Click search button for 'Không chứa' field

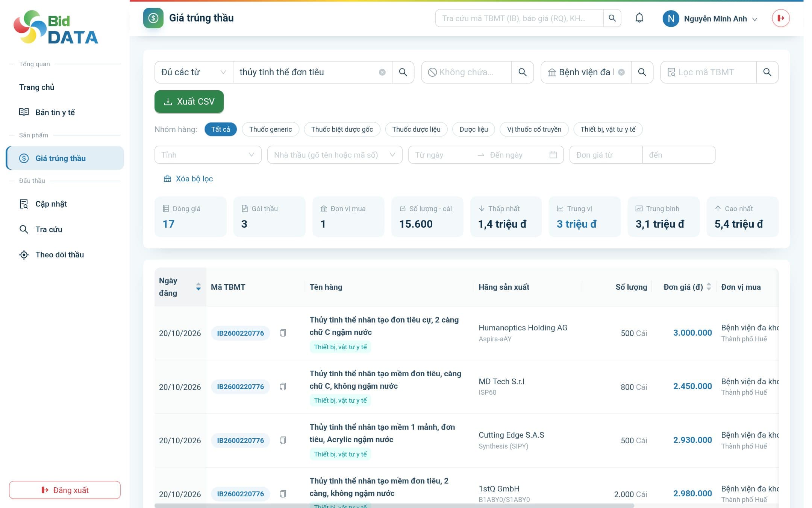click(x=523, y=72)
